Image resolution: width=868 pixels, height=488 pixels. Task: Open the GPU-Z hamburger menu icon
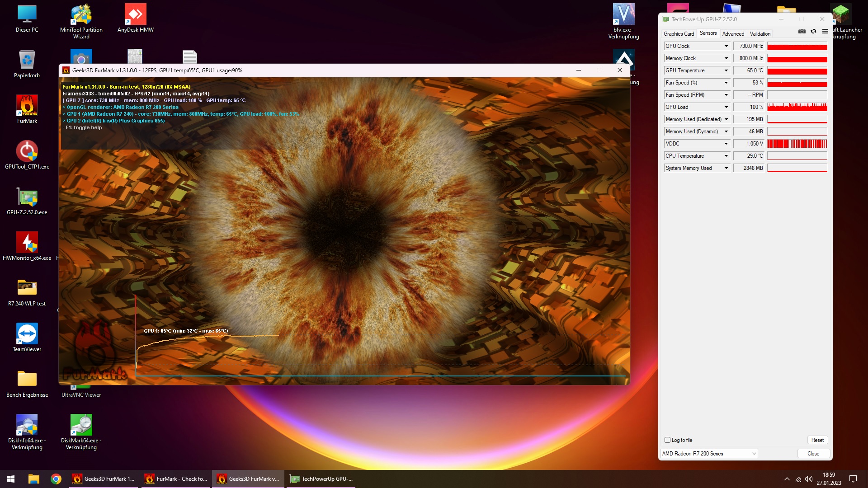(825, 32)
